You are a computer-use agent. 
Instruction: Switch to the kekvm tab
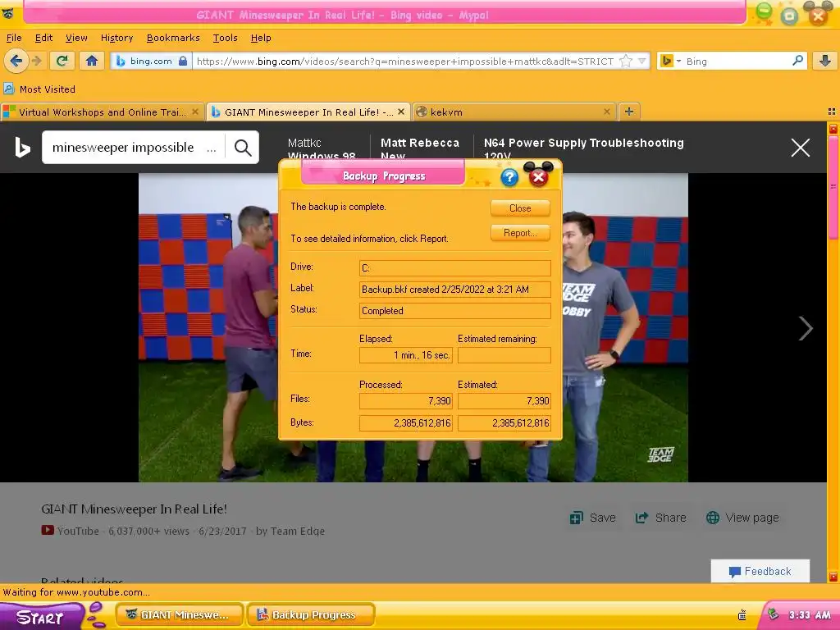coord(514,112)
